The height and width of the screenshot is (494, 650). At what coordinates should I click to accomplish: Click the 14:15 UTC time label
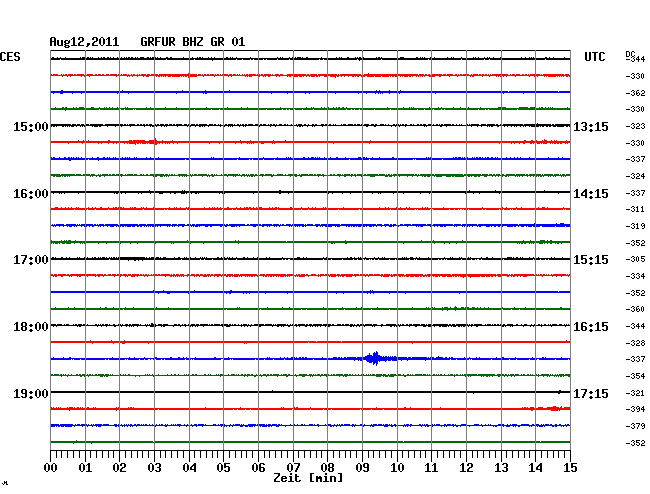(x=591, y=194)
